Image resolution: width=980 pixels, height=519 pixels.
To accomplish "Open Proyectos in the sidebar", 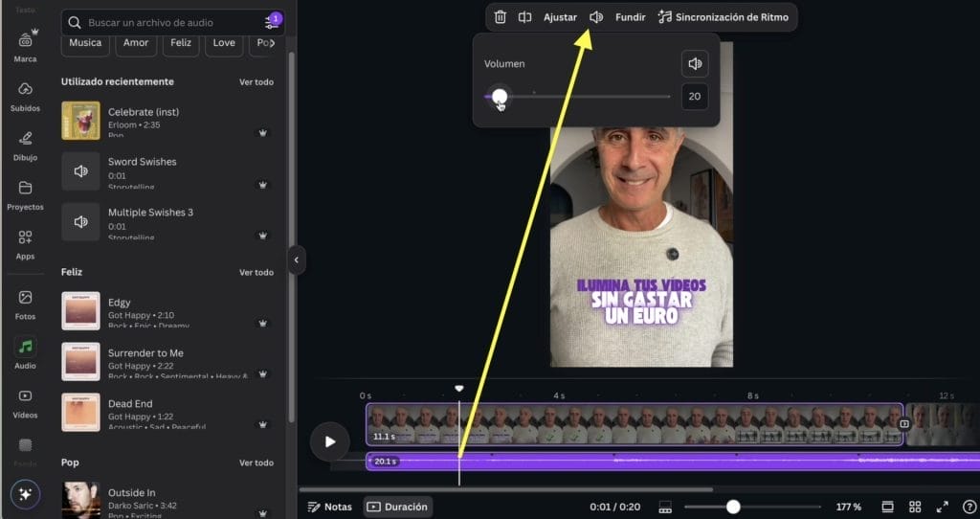I will tap(25, 194).
